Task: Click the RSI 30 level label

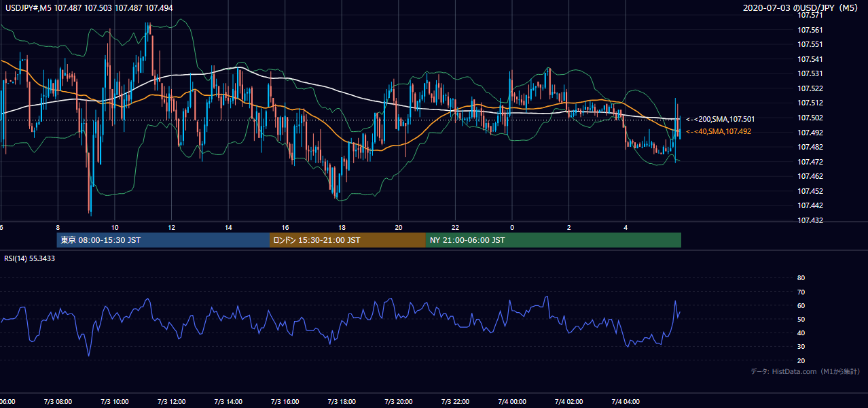Action: click(801, 347)
